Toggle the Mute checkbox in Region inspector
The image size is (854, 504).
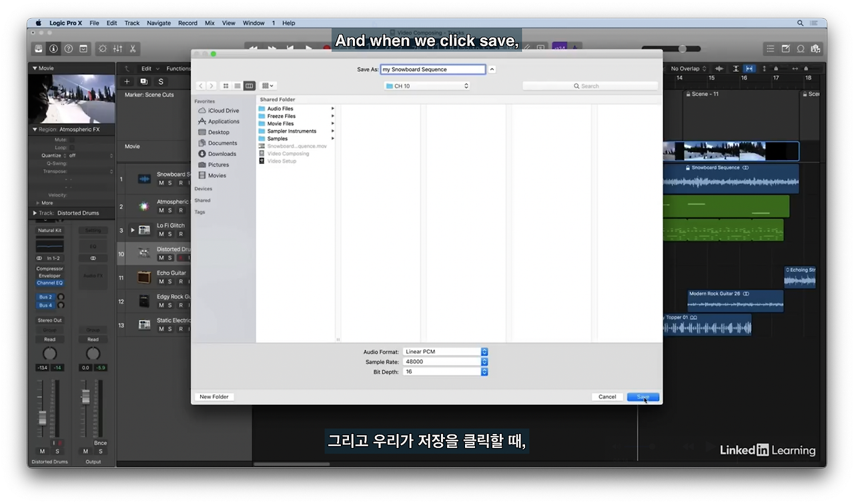[x=71, y=139]
